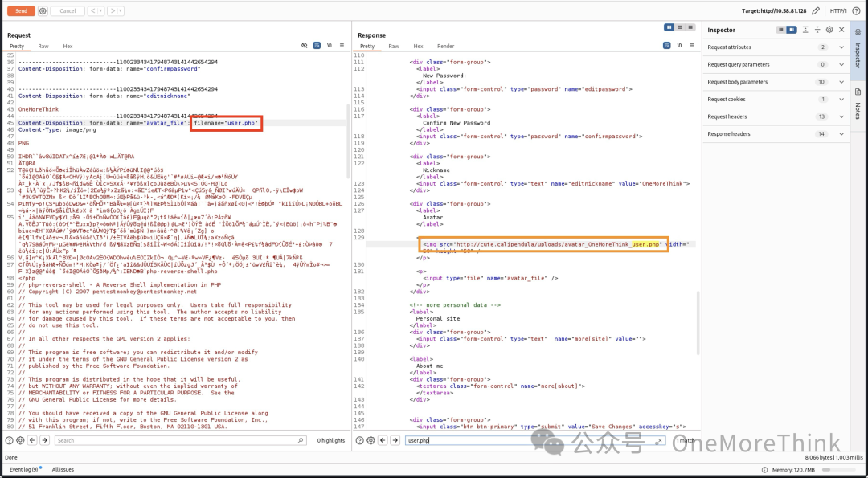
Task: Close the Inspector panel
Action: (x=841, y=30)
